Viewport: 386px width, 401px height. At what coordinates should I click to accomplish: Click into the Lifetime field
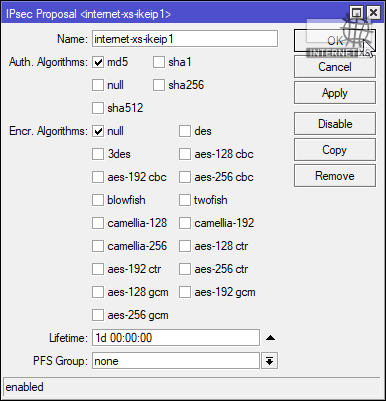176,338
